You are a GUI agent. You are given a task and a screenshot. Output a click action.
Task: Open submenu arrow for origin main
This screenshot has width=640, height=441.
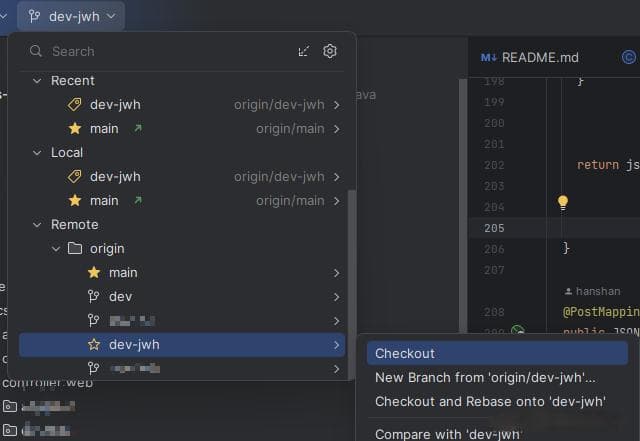[336, 273]
